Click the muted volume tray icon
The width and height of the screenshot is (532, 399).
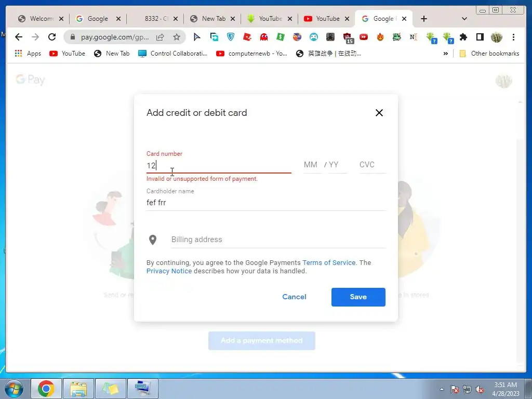(x=480, y=389)
